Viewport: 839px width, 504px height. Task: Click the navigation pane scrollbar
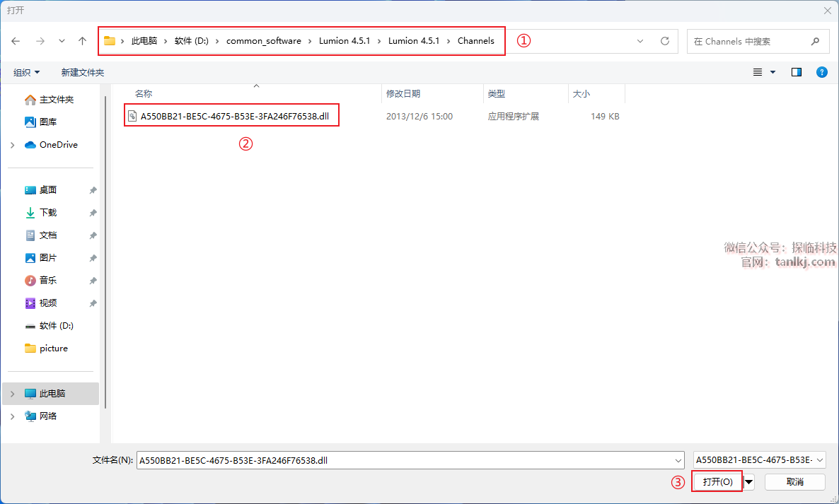pyautogui.click(x=105, y=251)
